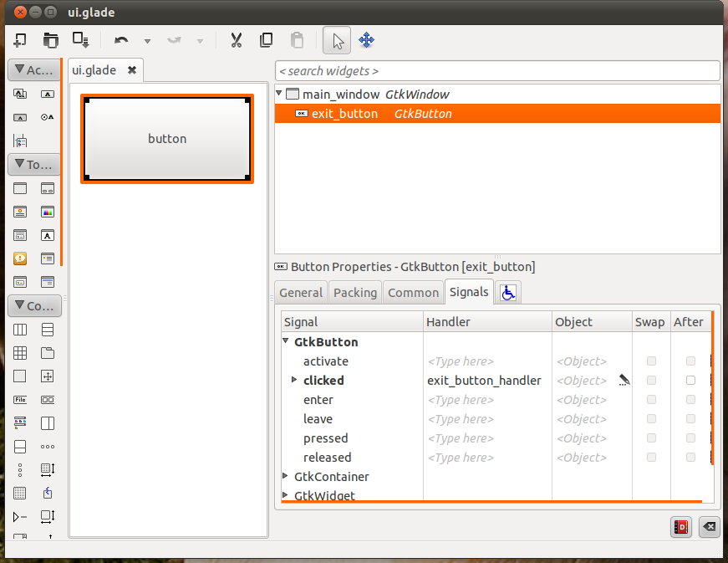Click the Cut scissors icon in toolbar
The height and width of the screenshot is (563, 728).
tap(236, 40)
